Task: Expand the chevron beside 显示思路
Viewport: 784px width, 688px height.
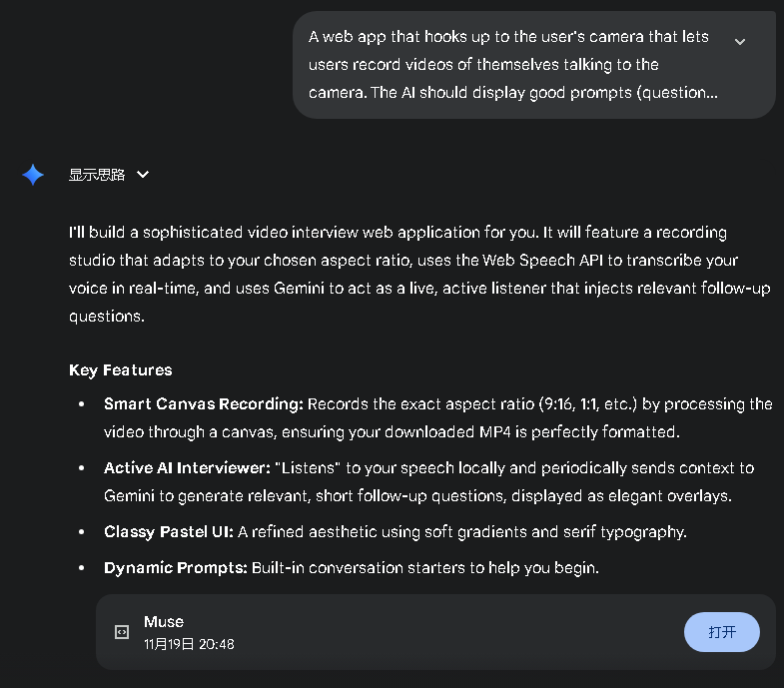Action: click(143, 175)
